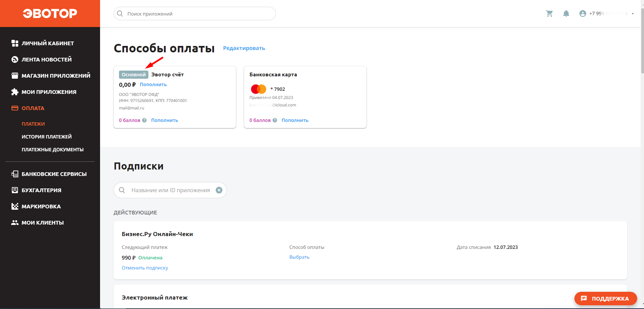Focus the Название или ID приложения field

[x=170, y=190]
